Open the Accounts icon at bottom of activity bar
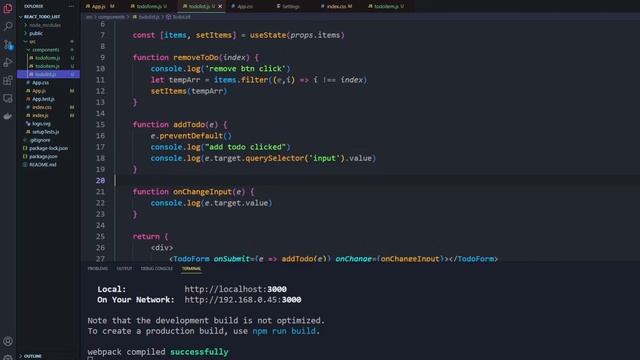The width and height of the screenshot is (640, 360). click(8, 341)
